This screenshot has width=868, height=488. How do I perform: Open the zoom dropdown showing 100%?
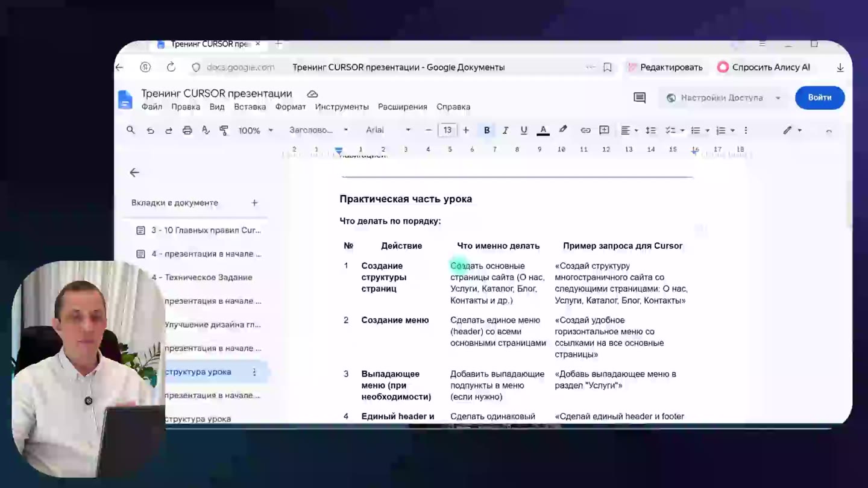pos(256,130)
